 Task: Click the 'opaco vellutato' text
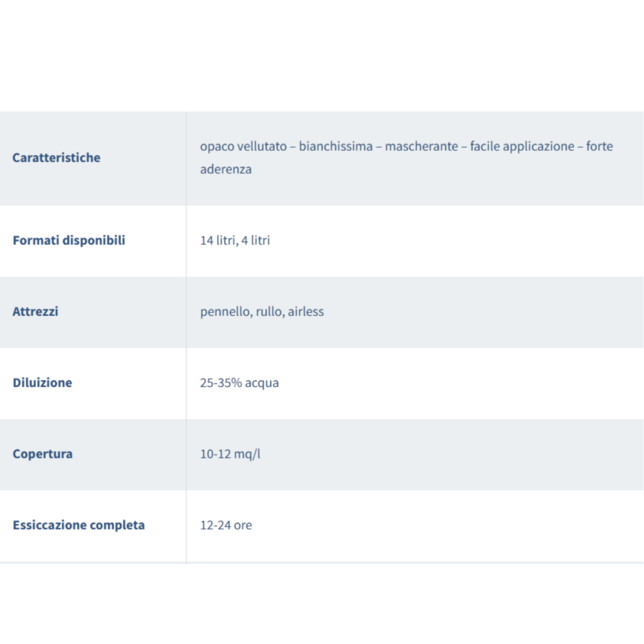click(243, 147)
